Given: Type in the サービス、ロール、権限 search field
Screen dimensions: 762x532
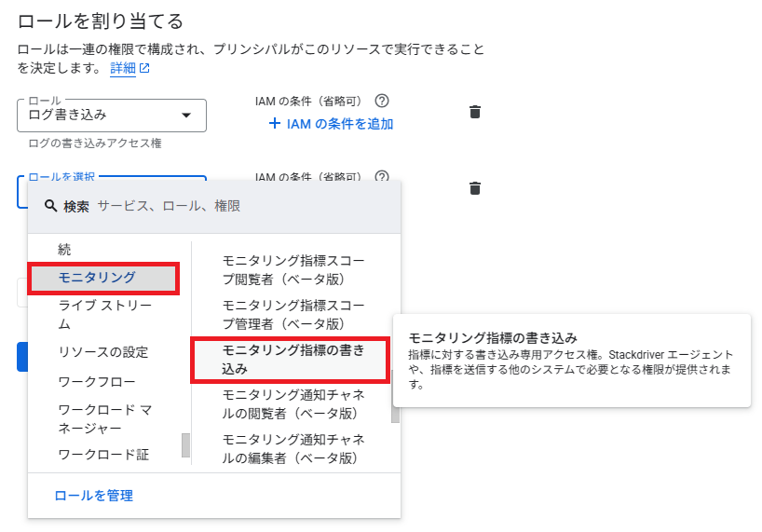Looking at the screenshot, I should coord(242,207).
